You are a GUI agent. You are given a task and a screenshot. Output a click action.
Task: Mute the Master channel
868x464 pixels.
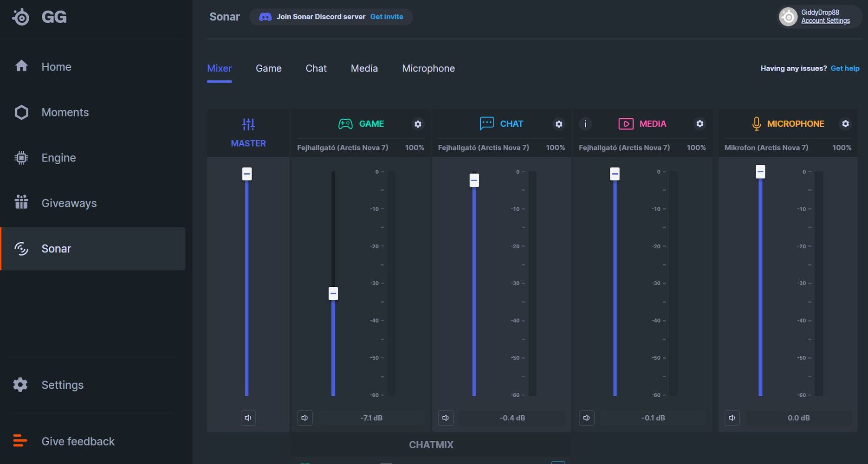pyautogui.click(x=248, y=418)
